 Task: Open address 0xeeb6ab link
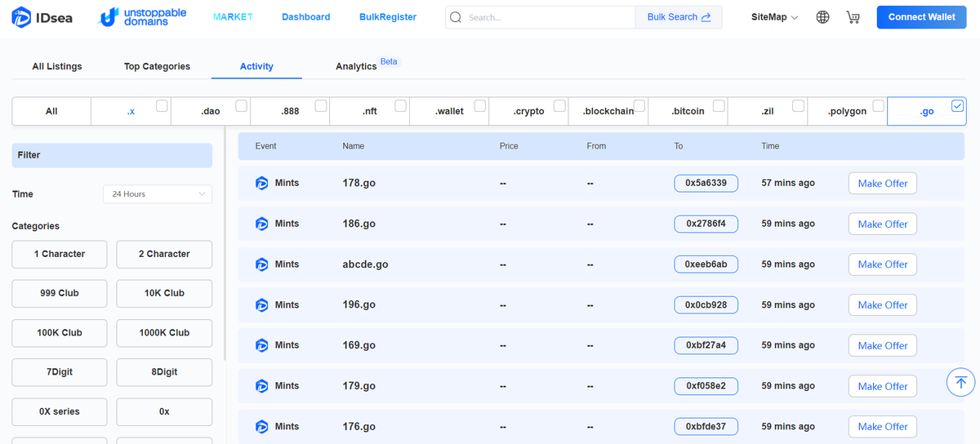pyautogui.click(x=706, y=264)
